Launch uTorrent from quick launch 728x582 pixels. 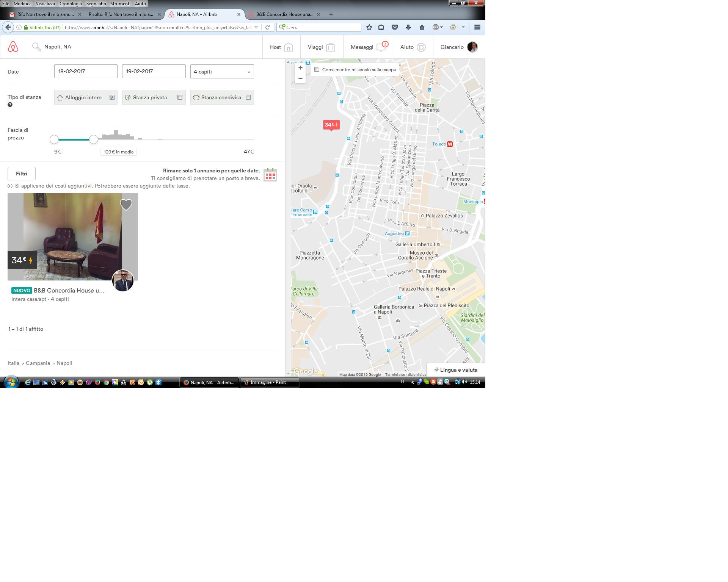click(x=150, y=382)
